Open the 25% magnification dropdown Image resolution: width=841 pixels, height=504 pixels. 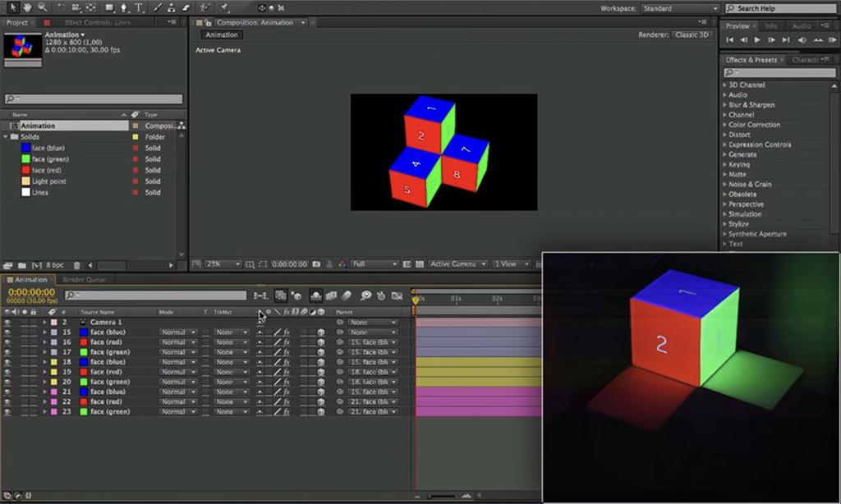point(222,264)
